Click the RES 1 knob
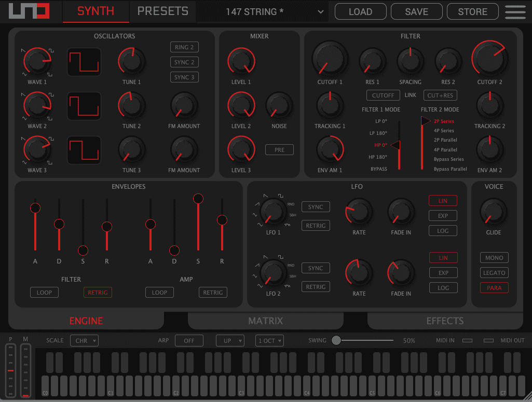The height and width of the screenshot is (402, 532). pos(373,61)
